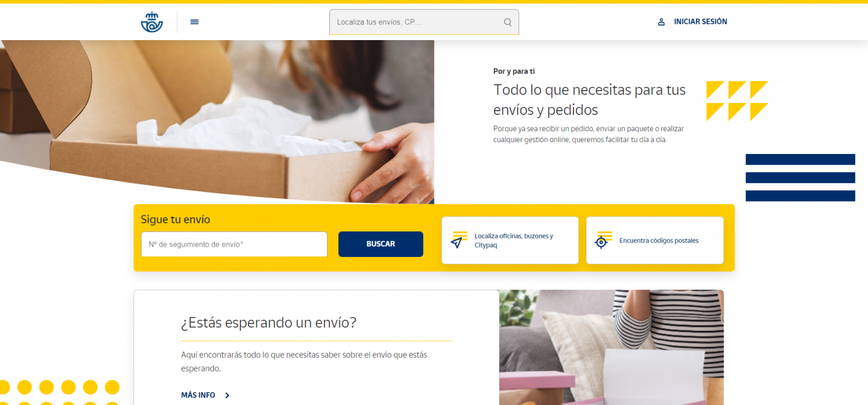Click the yellow triangles decorative graphic
Screen dimensions: 868x405
point(737,101)
